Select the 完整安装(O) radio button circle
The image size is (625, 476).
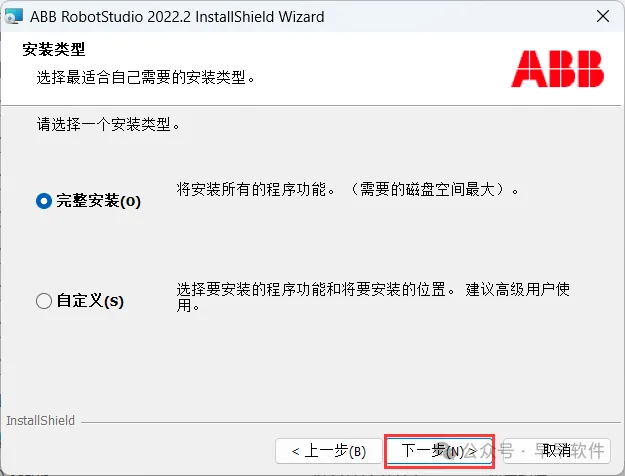44,201
